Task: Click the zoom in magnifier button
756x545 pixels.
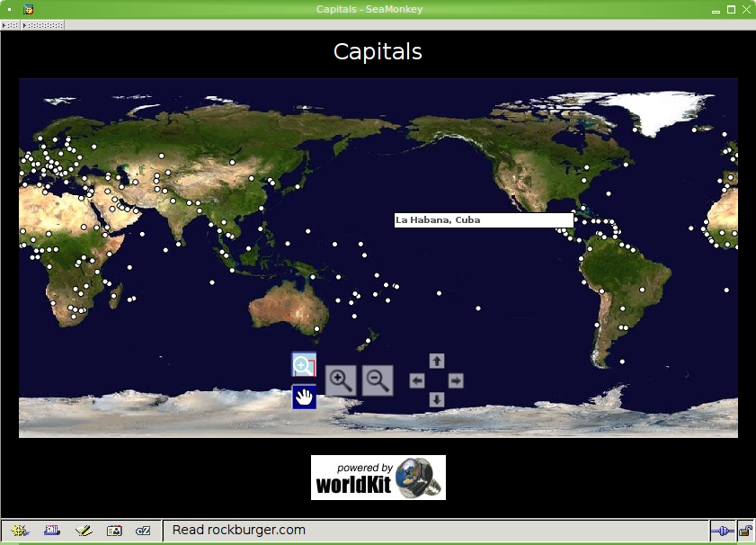Action: (x=341, y=380)
